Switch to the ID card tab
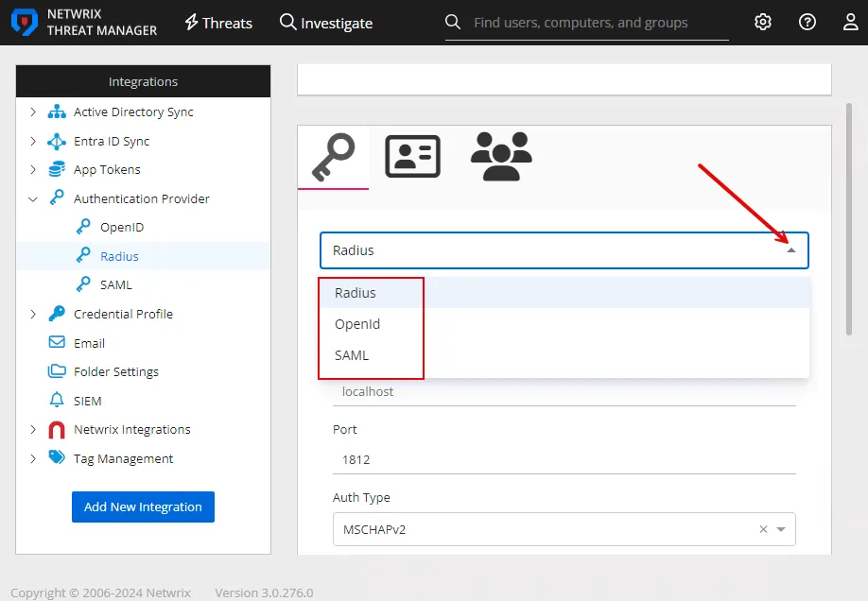This screenshot has height=601, width=868. pos(412,157)
